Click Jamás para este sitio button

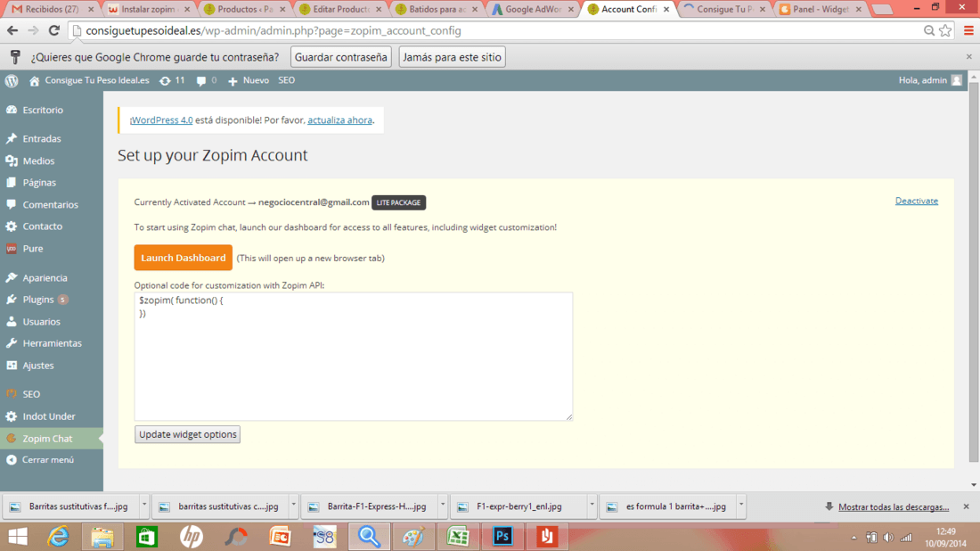pos(452,57)
